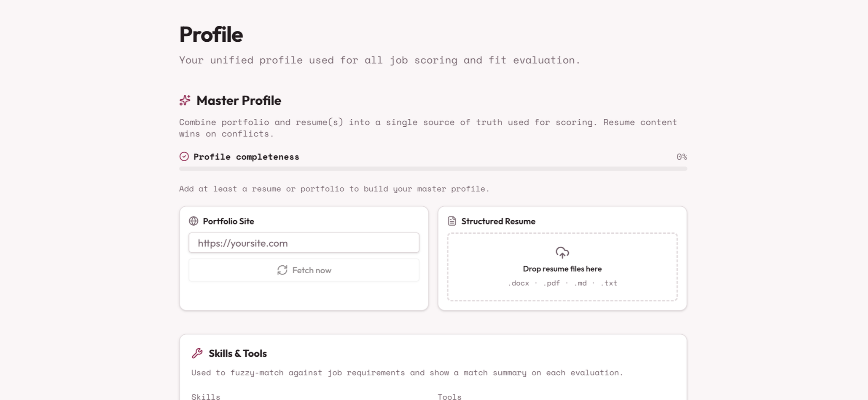Click the Master Profile heading
Viewport: 868px width, 400px height.
(x=239, y=101)
